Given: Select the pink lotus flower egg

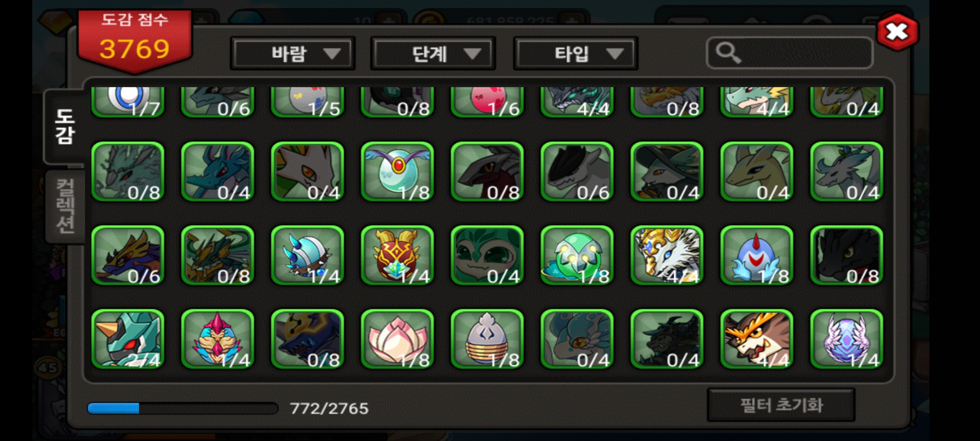Looking at the screenshot, I should (397, 339).
